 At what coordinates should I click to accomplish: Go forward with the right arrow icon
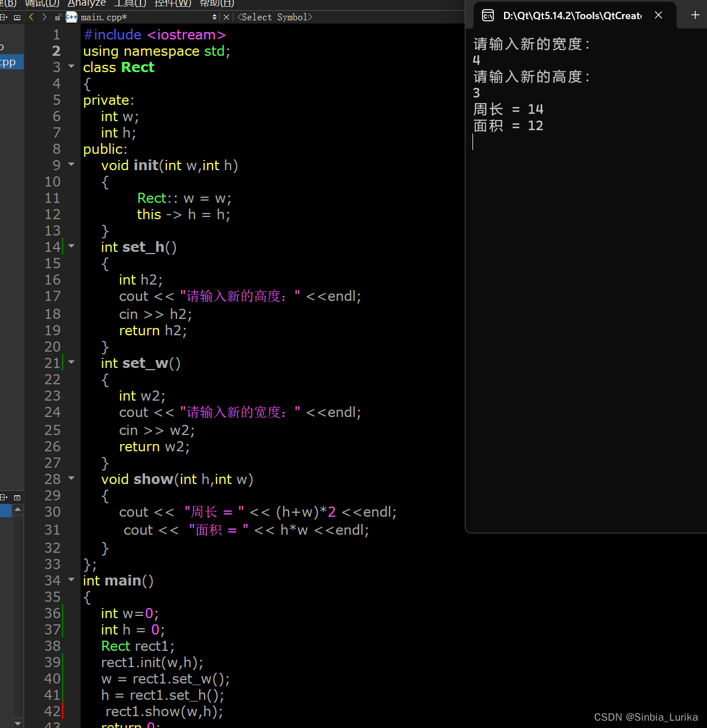[x=45, y=17]
